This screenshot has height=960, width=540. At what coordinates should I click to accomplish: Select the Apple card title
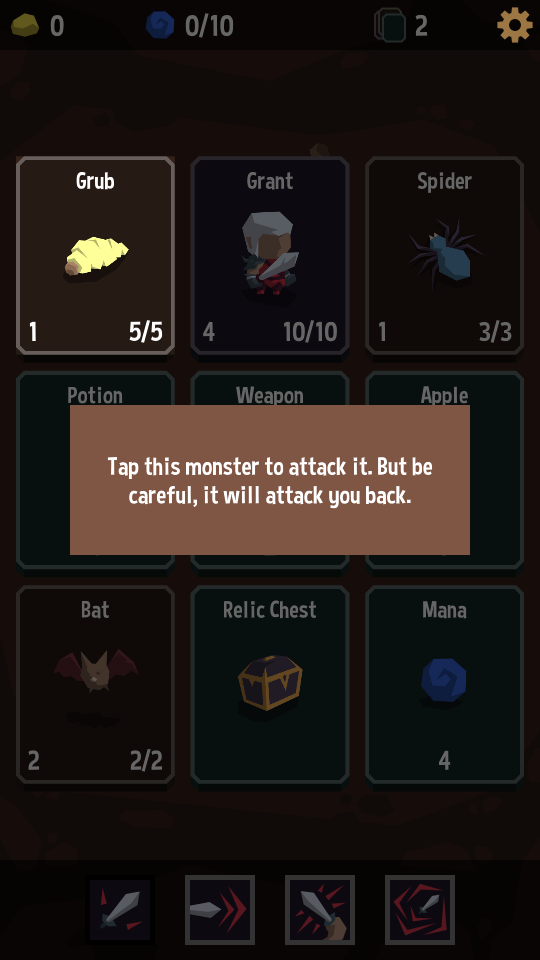click(444, 396)
